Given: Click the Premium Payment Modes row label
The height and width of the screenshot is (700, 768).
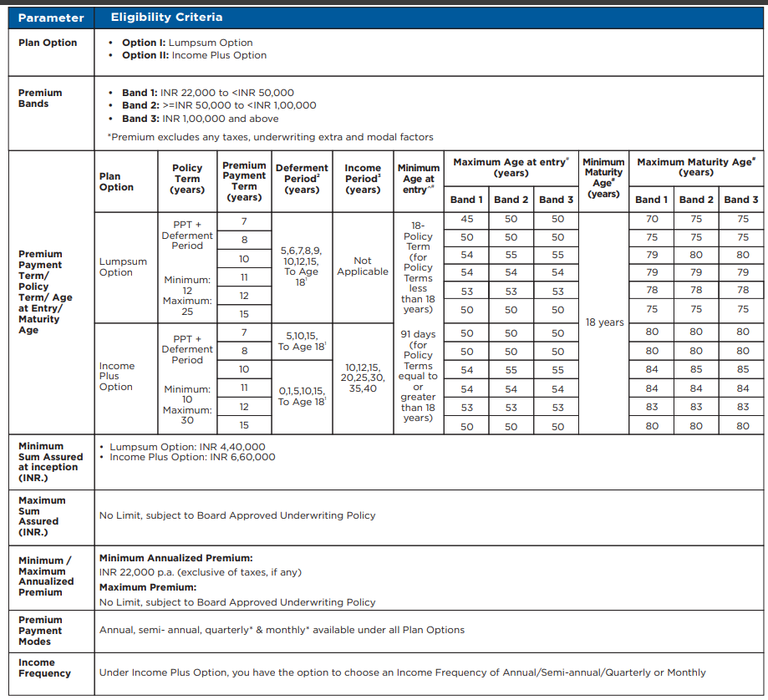Looking at the screenshot, I should [40, 631].
